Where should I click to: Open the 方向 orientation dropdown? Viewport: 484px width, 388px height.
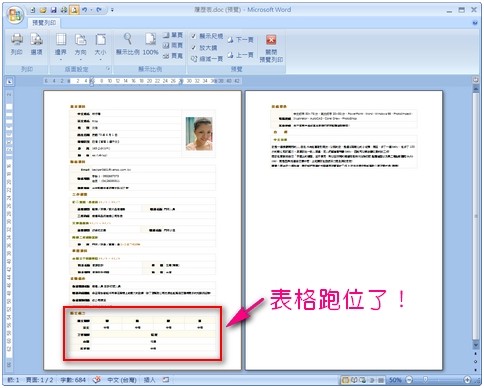click(x=80, y=47)
